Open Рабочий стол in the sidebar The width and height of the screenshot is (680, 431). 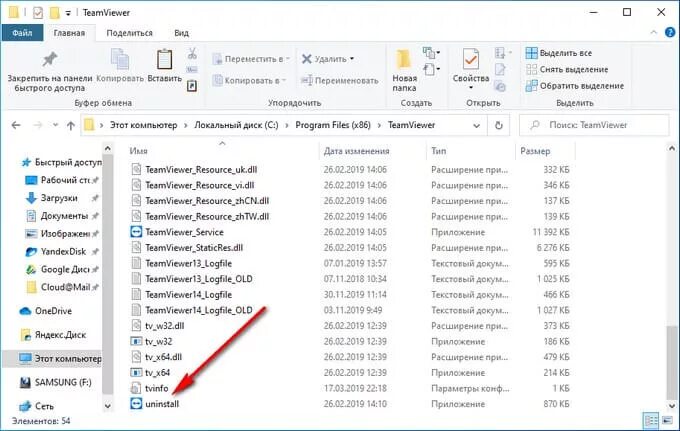coord(62,180)
